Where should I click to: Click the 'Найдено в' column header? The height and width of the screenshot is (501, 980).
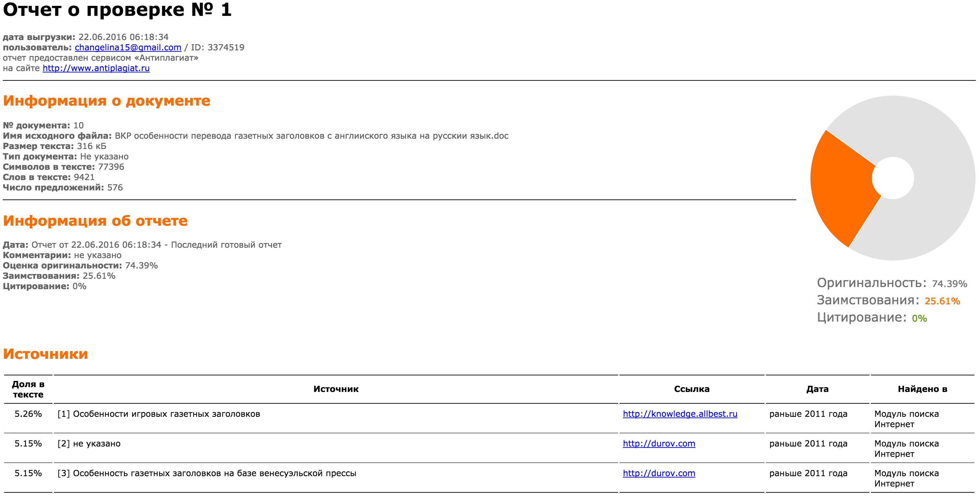pos(922,389)
